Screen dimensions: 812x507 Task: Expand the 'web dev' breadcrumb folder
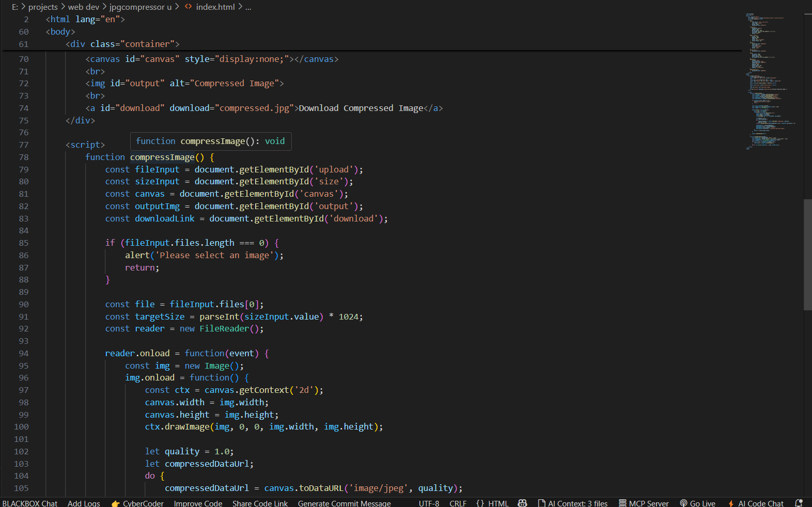pyautogui.click(x=83, y=7)
